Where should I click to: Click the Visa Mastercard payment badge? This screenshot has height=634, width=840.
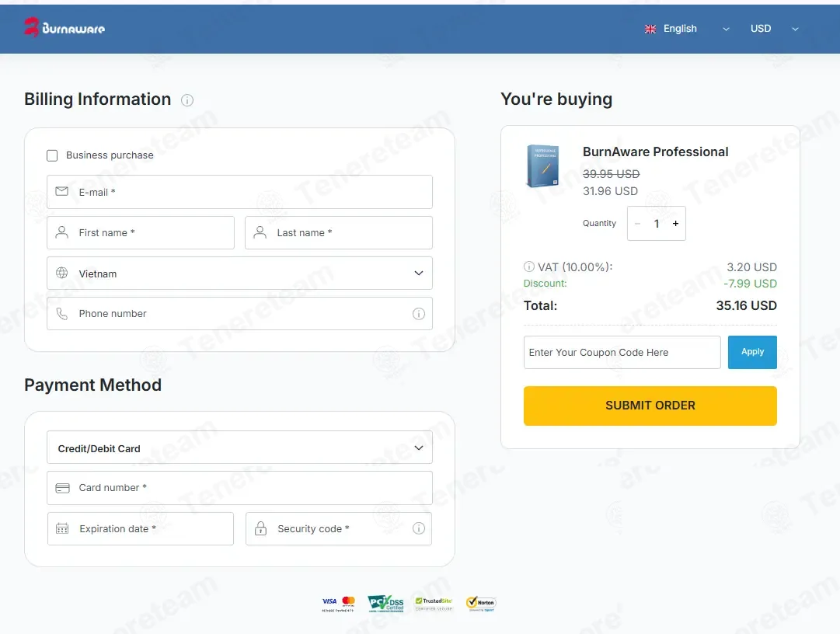coord(339,604)
